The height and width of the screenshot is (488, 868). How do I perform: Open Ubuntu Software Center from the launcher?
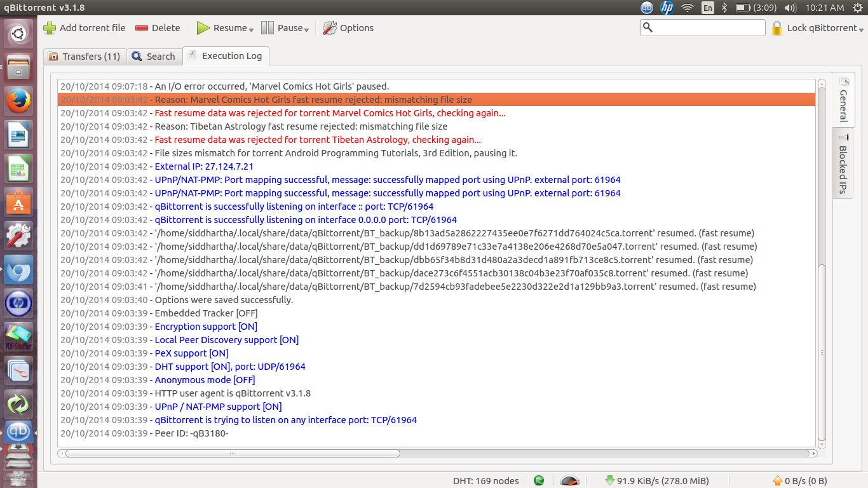coord(18,203)
